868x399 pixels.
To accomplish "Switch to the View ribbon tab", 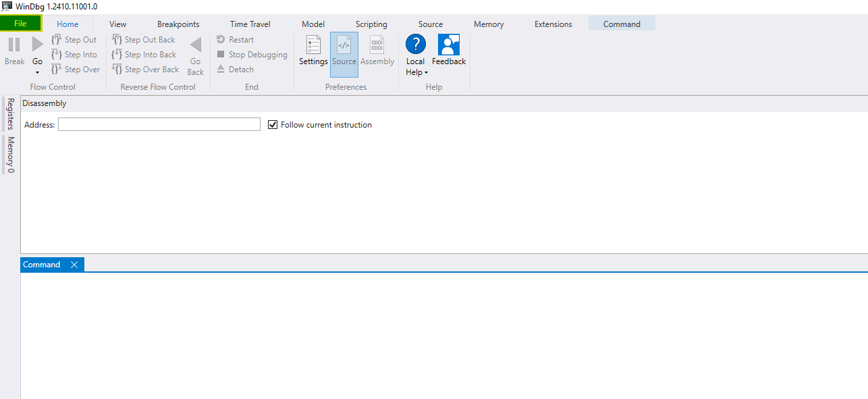I will pyautogui.click(x=118, y=24).
